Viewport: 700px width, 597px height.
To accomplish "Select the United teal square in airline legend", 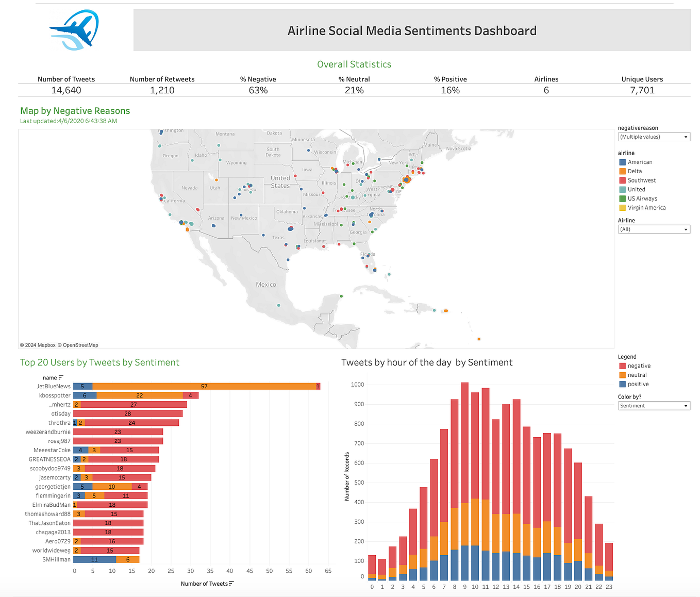I will click(622, 189).
